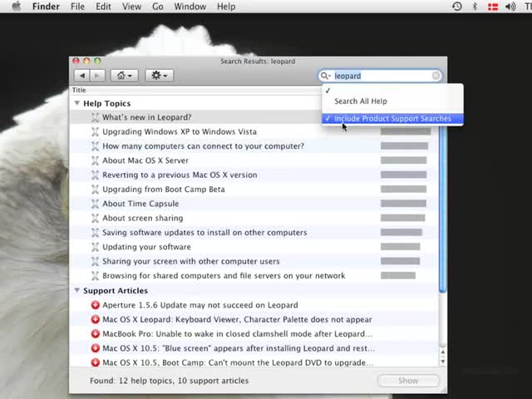Open the View menu

coord(131,7)
